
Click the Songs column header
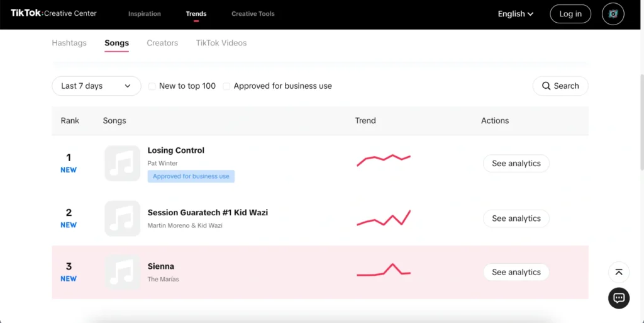(x=114, y=120)
